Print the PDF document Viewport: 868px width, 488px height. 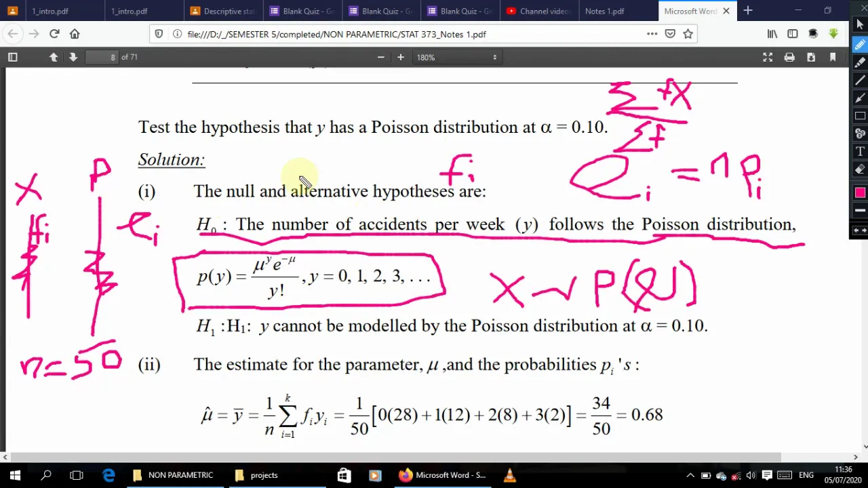(789, 58)
